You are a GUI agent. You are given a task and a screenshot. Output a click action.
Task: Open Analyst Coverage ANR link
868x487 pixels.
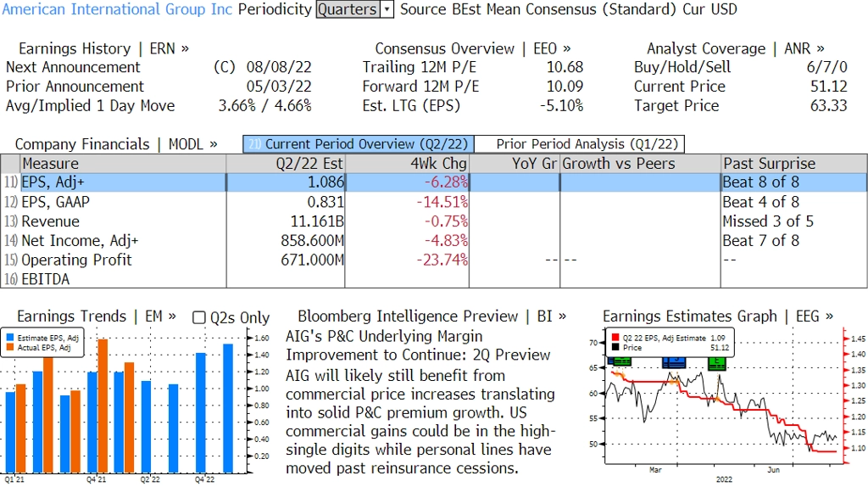coord(736,48)
